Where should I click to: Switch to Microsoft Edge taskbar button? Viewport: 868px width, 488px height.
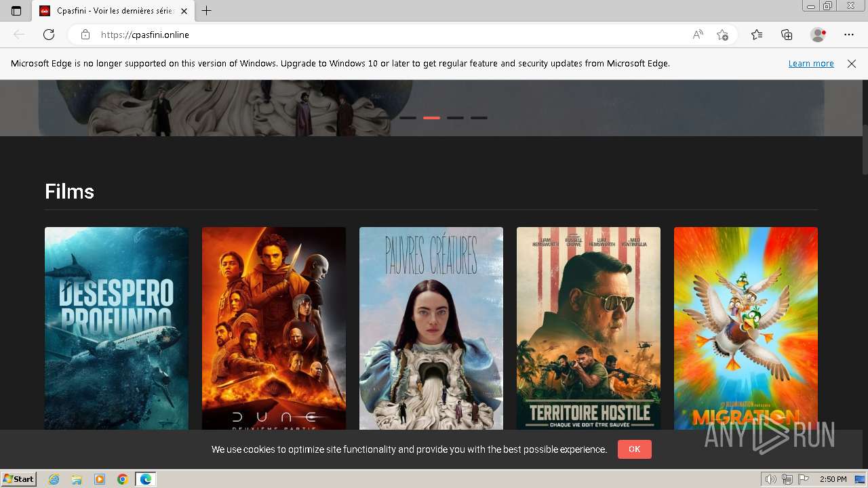146,479
